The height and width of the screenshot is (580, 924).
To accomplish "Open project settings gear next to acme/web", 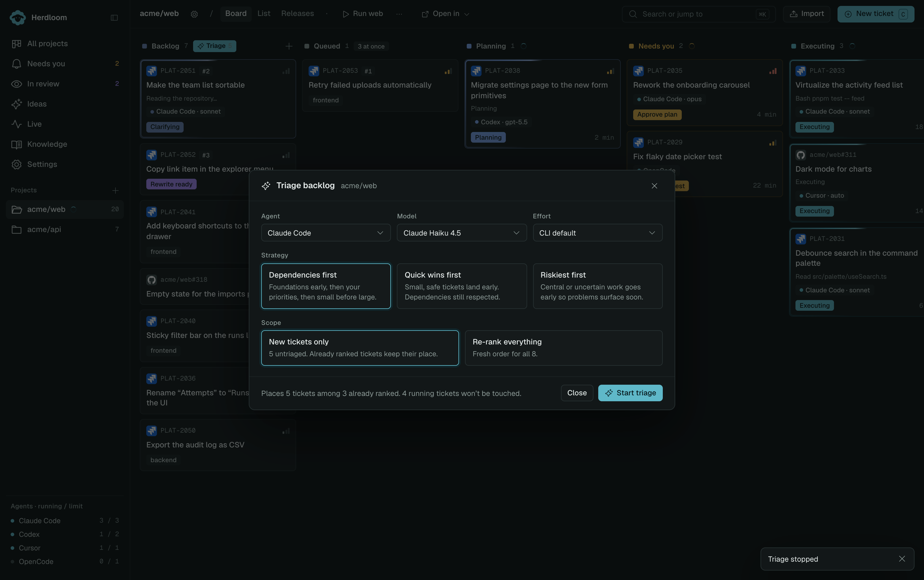I will 194,14.
